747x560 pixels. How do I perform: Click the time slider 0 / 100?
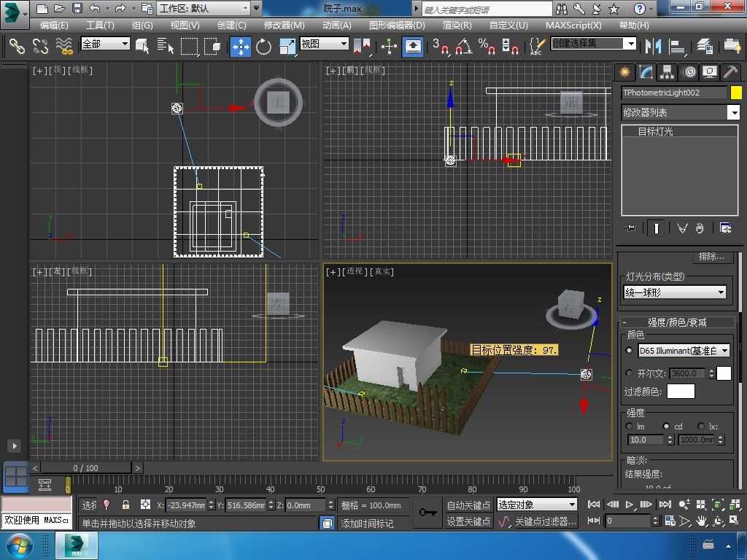coord(86,468)
